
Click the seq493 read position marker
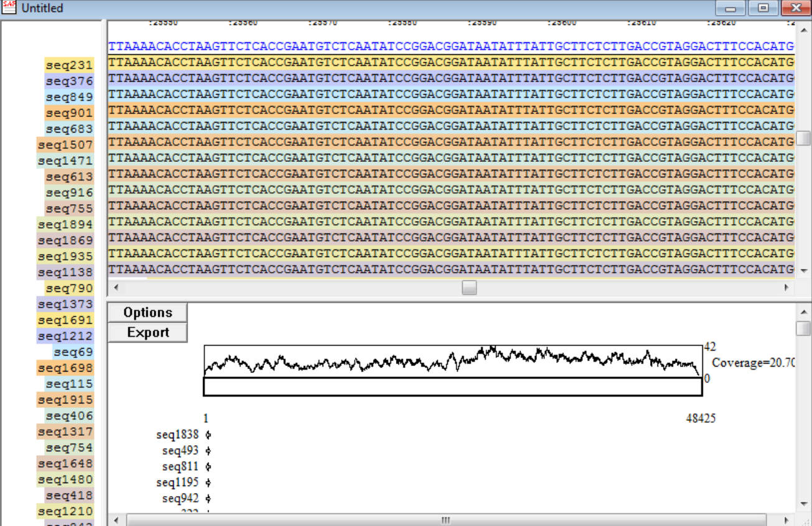208,451
